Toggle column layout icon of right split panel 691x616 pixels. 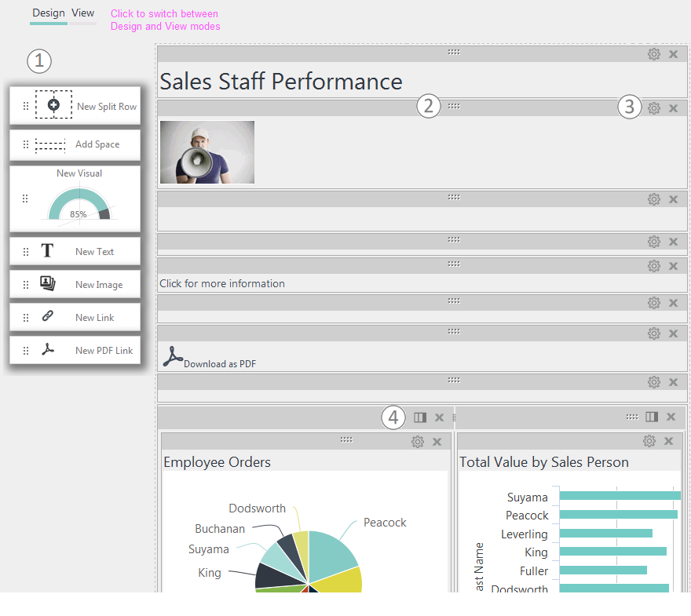tap(651, 417)
